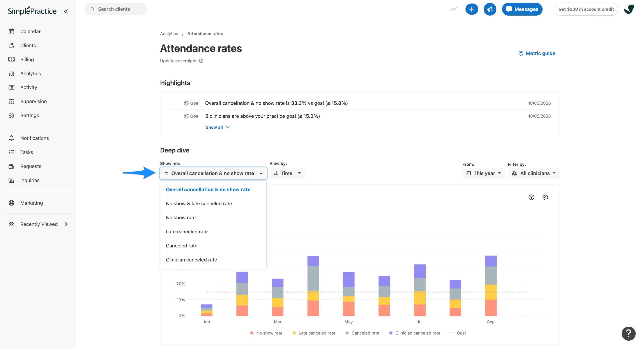The image size is (644, 349).
Task: Click the Billing dollar icon
Action: click(11, 59)
